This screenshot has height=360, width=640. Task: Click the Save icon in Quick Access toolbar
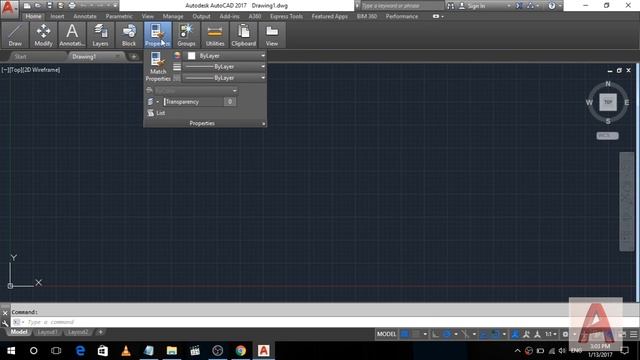pos(49,6)
